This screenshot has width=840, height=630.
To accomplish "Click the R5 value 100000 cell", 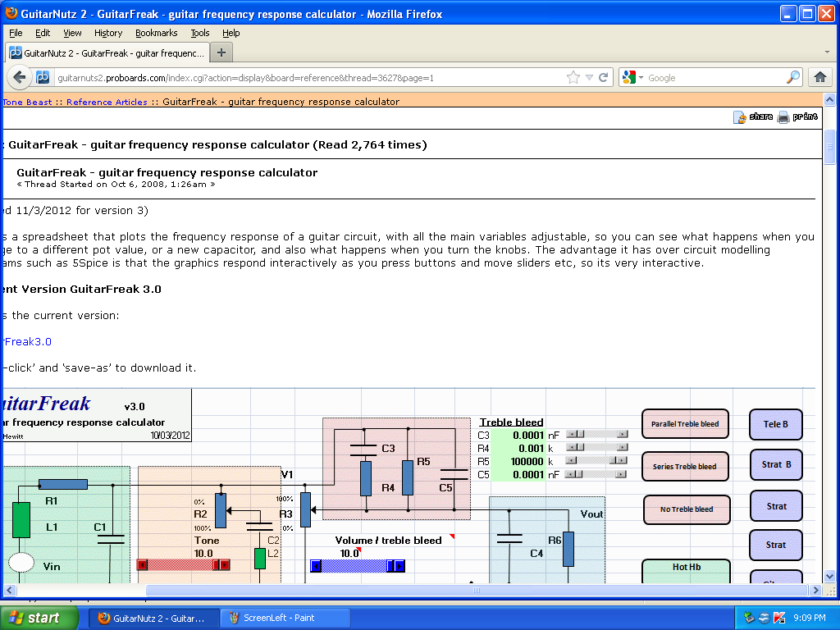I will coord(518,461).
